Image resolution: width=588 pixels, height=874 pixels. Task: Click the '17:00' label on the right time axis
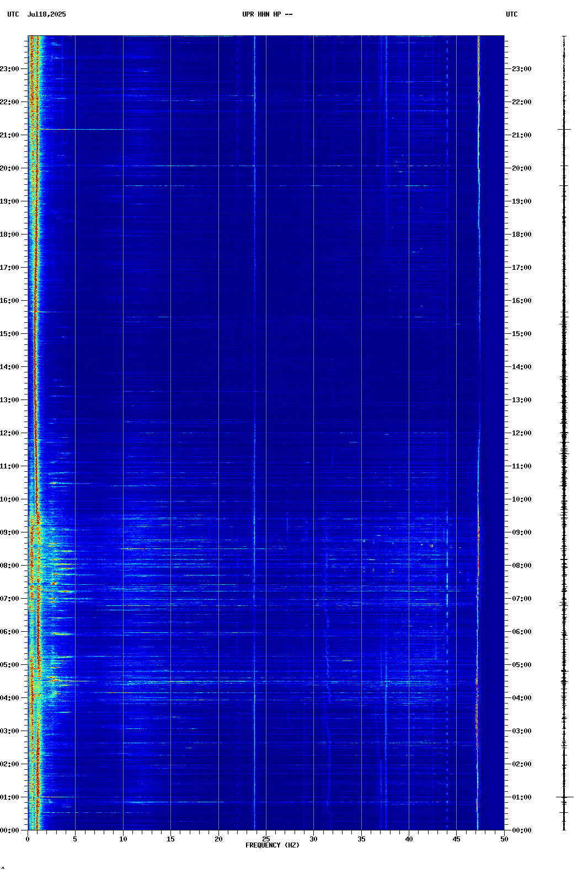point(522,268)
